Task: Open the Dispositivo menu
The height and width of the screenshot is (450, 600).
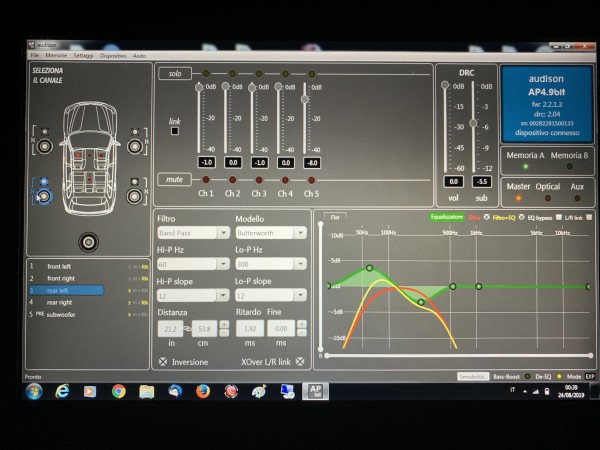Action: [113, 56]
